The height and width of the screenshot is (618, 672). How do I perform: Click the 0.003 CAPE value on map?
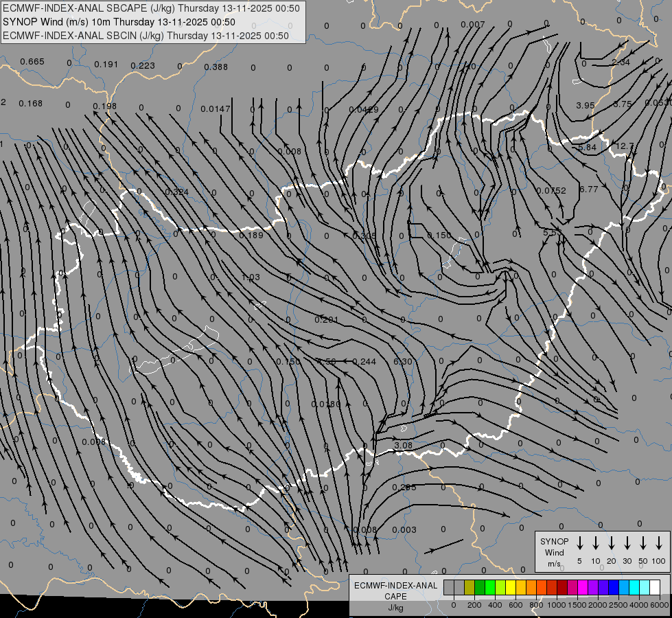(404, 529)
